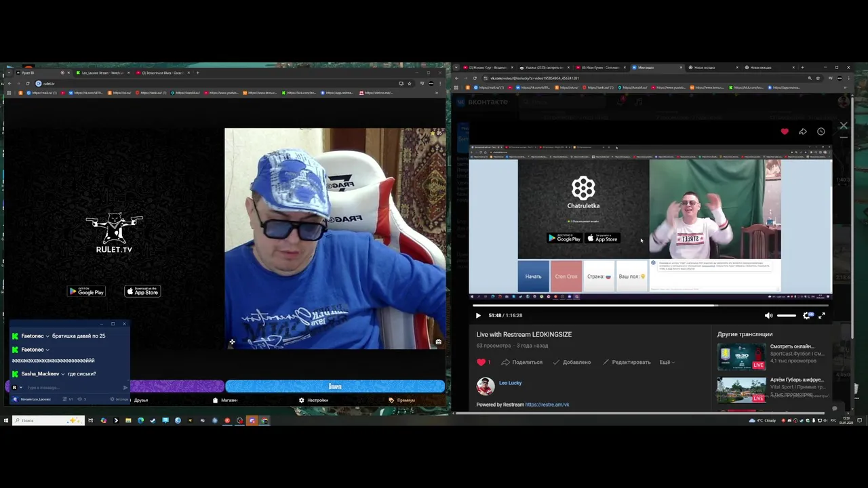Viewport: 868px width, 488px height.
Task: Open File Explorer from the taskbar
Action: (x=127, y=420)
